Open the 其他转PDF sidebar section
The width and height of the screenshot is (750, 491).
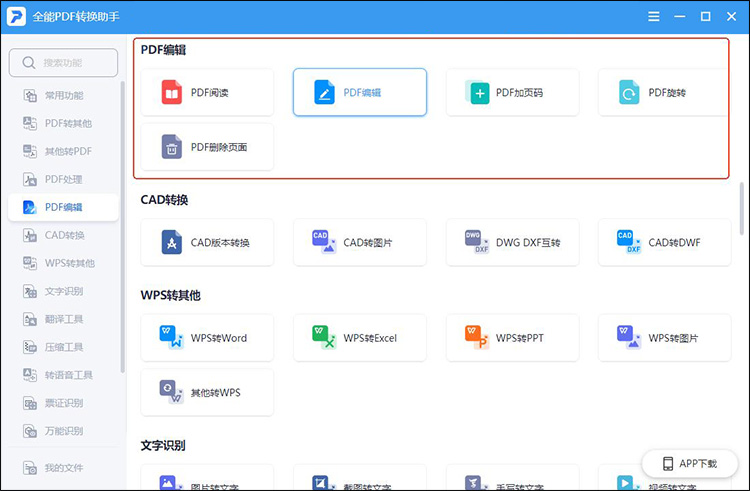[63, 151]
